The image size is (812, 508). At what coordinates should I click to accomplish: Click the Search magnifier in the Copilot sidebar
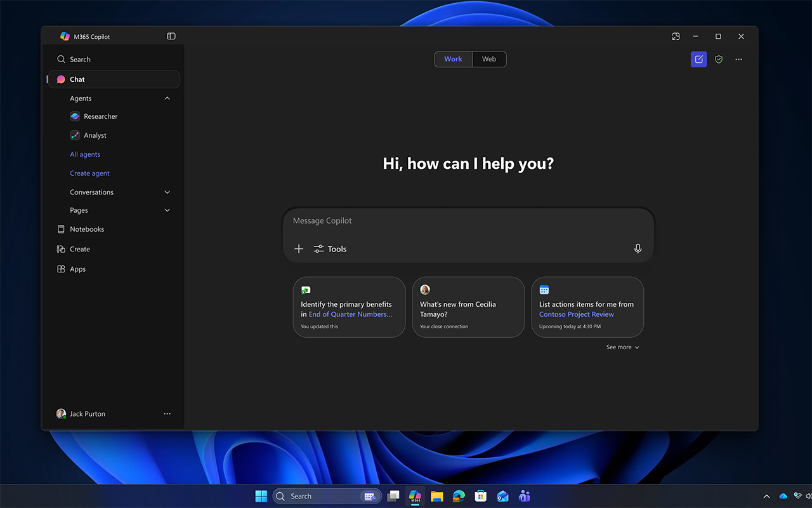click(62, 59)
